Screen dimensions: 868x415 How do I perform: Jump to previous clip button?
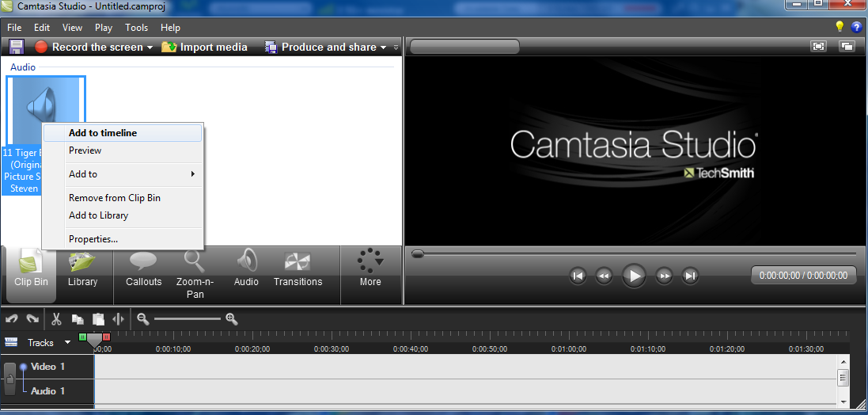pyautogui.click(x=578, y=276)
